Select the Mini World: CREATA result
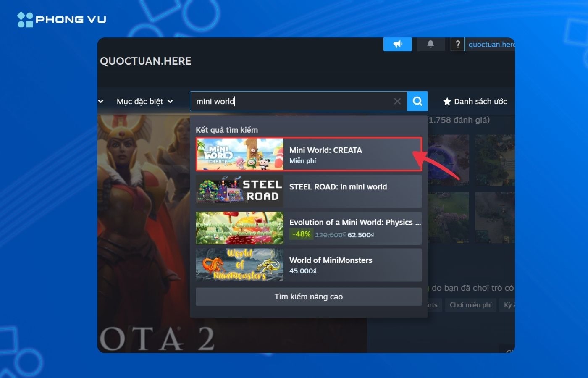The image size is (588, 378). (309, 154)
